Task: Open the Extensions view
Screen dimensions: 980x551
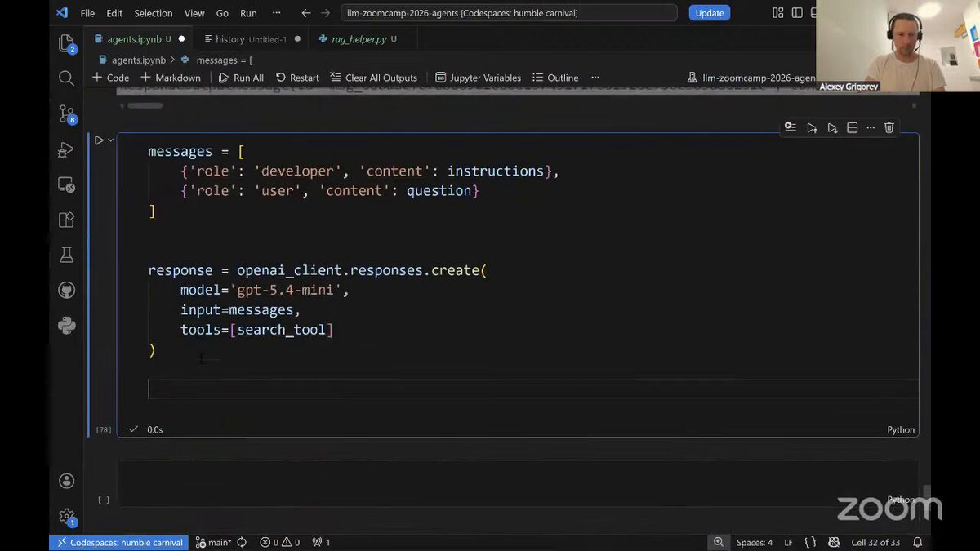Action: tap(66, 220)
